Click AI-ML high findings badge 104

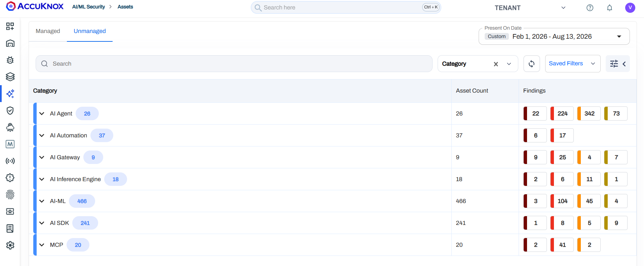(562, 201)
